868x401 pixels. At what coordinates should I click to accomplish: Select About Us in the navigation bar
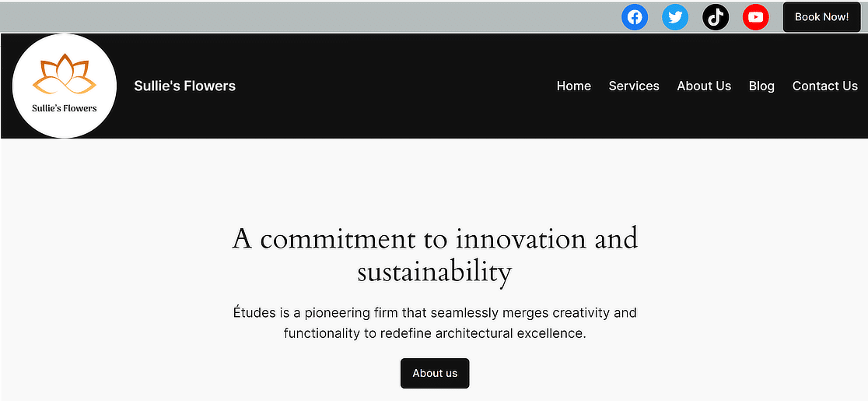(704, 86)
